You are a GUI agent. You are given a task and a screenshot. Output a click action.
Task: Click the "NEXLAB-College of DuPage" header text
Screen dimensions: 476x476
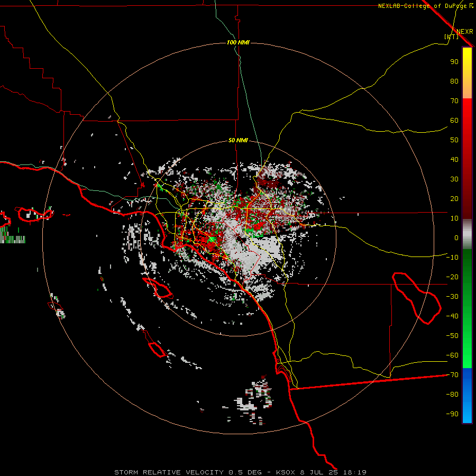423,6
